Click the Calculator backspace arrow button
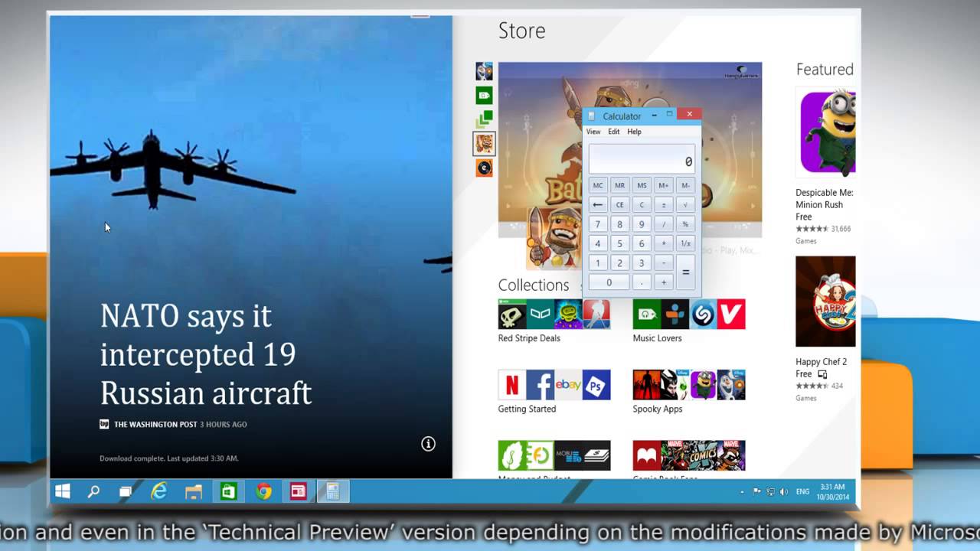Viewport: 980px width, 551px height. click(x=598, y=204)
